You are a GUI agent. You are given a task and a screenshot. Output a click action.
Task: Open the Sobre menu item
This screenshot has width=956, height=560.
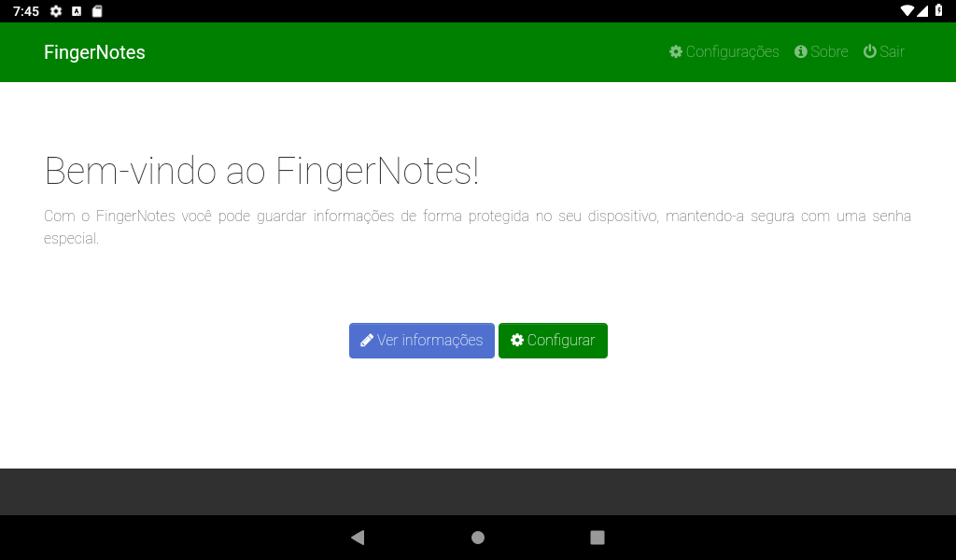[822, 51]
